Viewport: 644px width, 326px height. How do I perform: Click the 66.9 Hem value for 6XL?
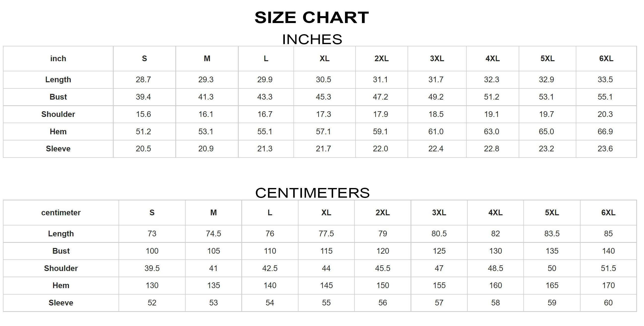pos(605,132)
